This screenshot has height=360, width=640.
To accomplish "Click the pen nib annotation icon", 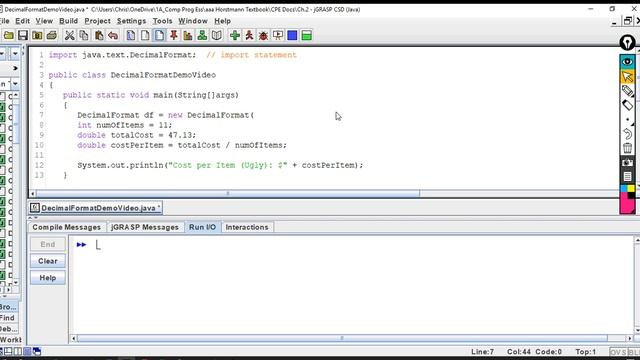I will 627,42.
